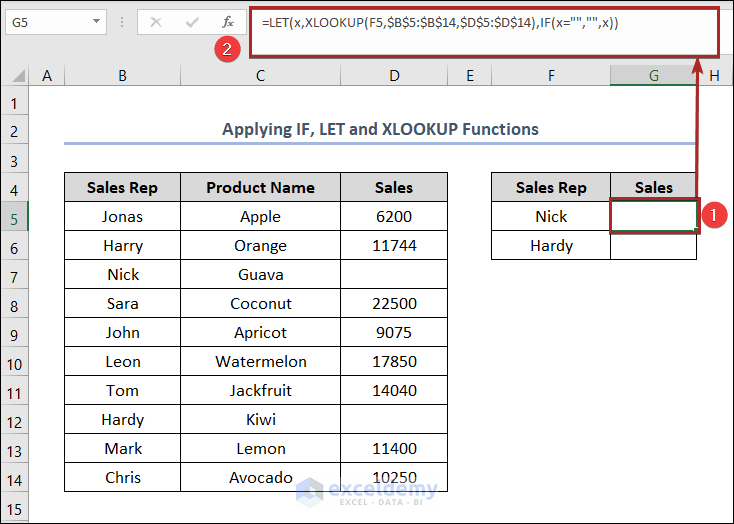Click the Enter checkmark icon in formula bar
Viewport: 734px width, 524px height.
click(x=190, y=22)
